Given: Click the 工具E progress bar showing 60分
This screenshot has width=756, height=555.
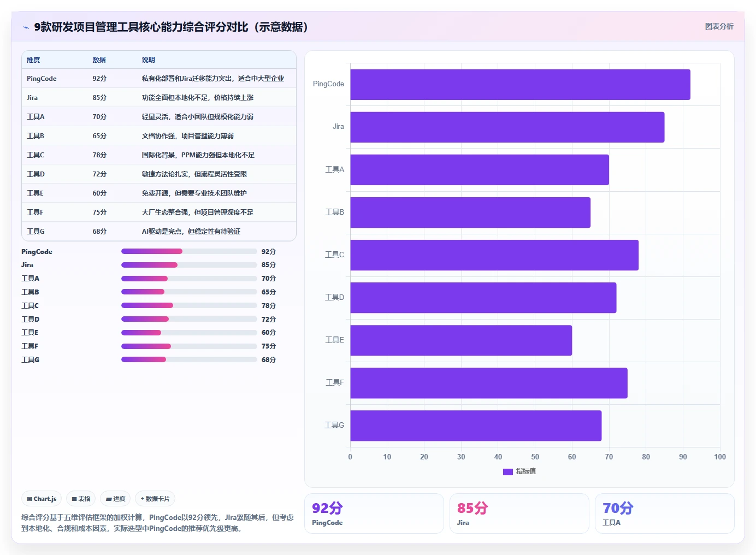Looking at the screenshot, I should click(189, 333).
